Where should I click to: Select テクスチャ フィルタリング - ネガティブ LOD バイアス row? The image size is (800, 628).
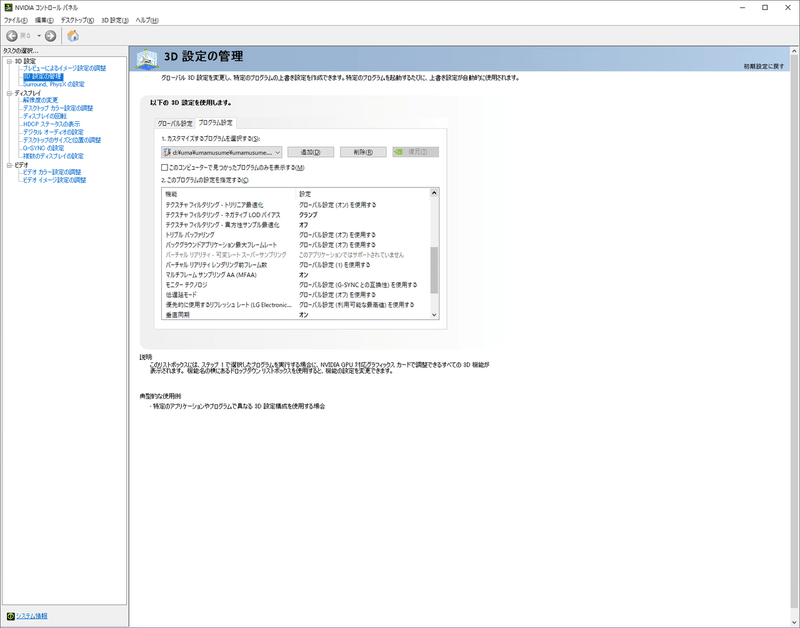[x=296, y=215]
